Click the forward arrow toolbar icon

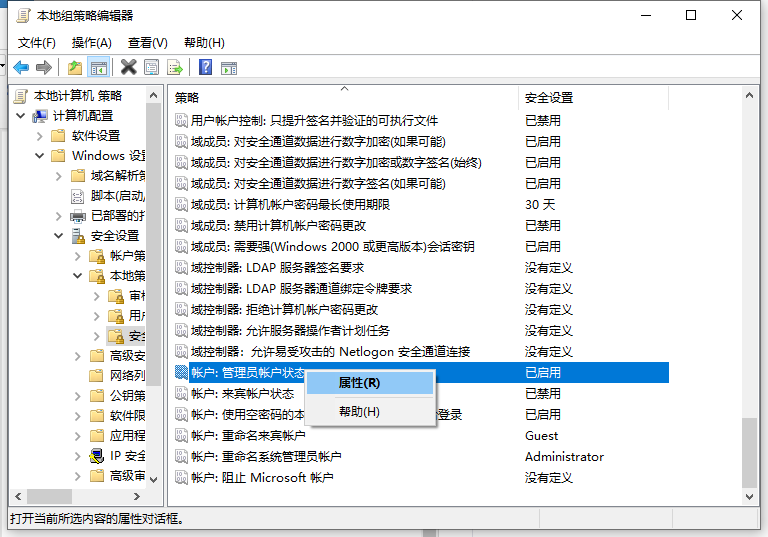(x=43, y=67)
